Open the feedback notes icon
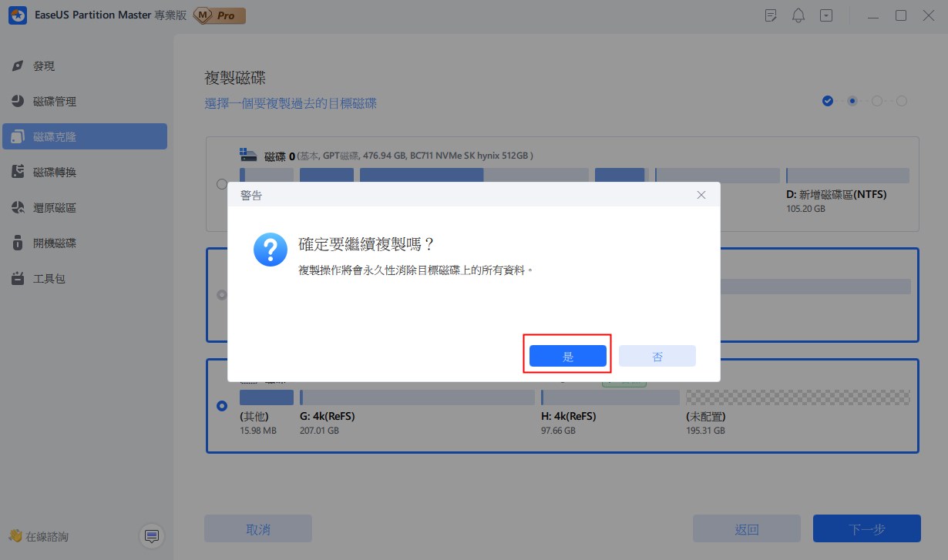The height and width of the screenshot is (560, 948). click(x=771, y=15)
